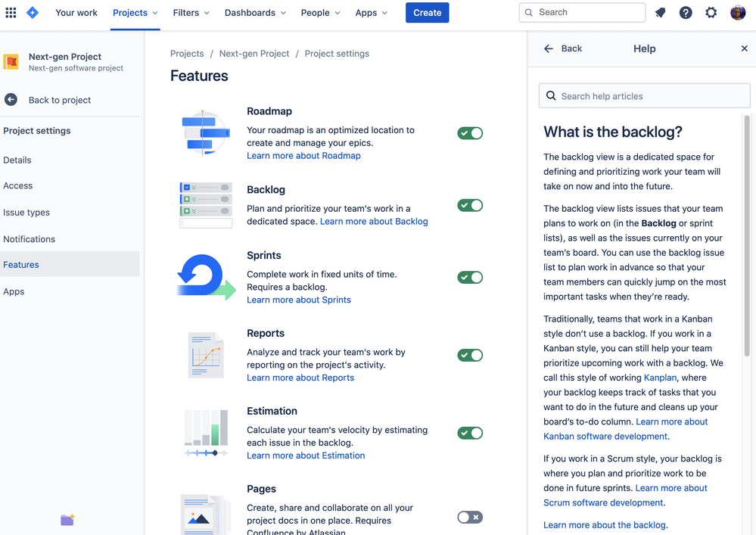Click the purple folder sparkle icon

pyautogui.click(x=67, y=520)
